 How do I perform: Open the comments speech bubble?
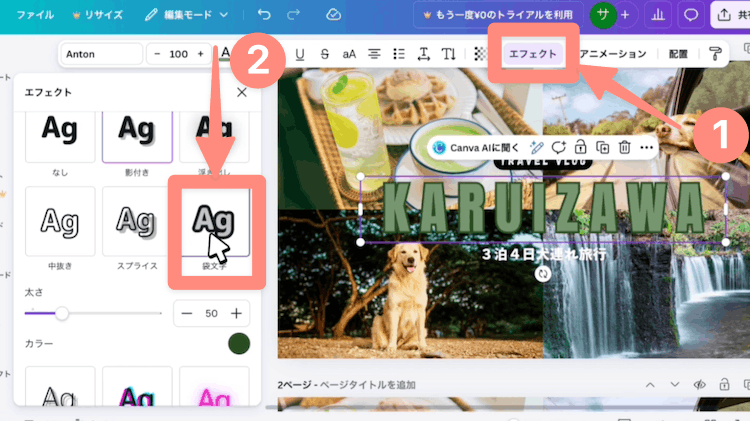[x=691, y=15]
